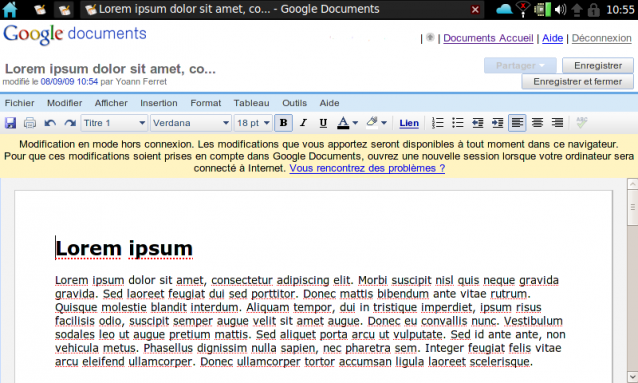Click the redo arrow icon
This screenshot has width=638, height=383.
[x=70, y=123]
